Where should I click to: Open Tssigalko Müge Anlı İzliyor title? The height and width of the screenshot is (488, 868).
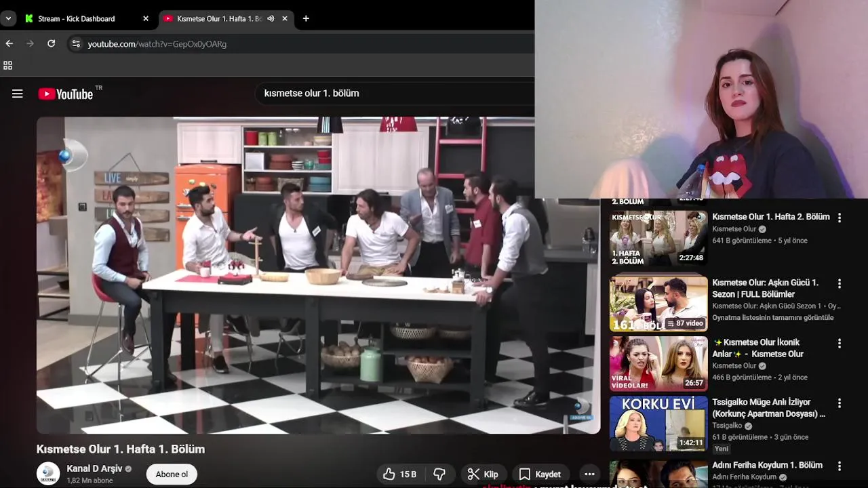[769, 408]
